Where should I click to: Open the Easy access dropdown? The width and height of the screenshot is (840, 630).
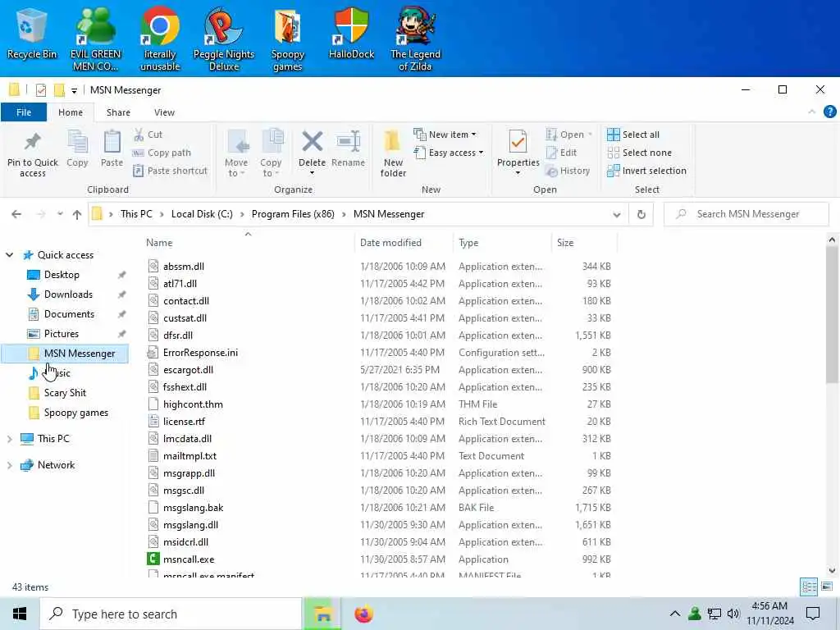(x=449, y=153)
